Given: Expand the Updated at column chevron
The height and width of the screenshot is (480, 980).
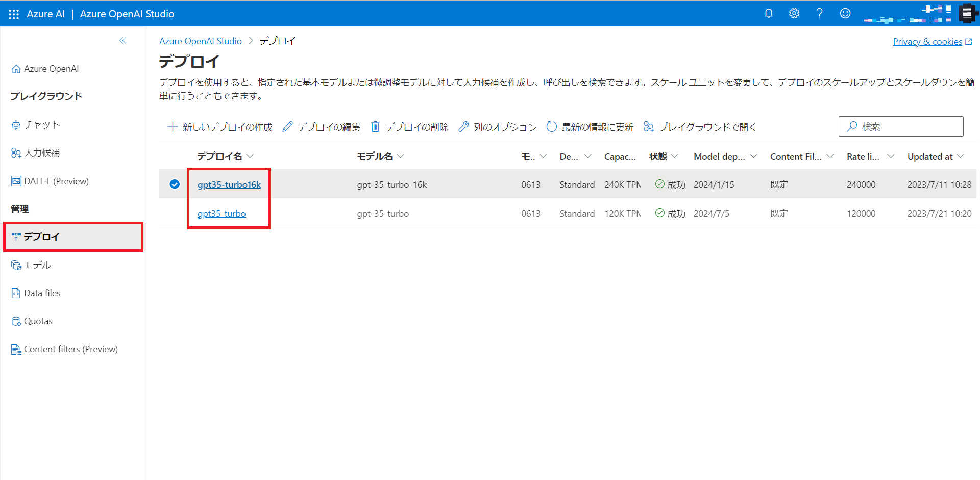Looking at the screenshot, I should [961, 156].
